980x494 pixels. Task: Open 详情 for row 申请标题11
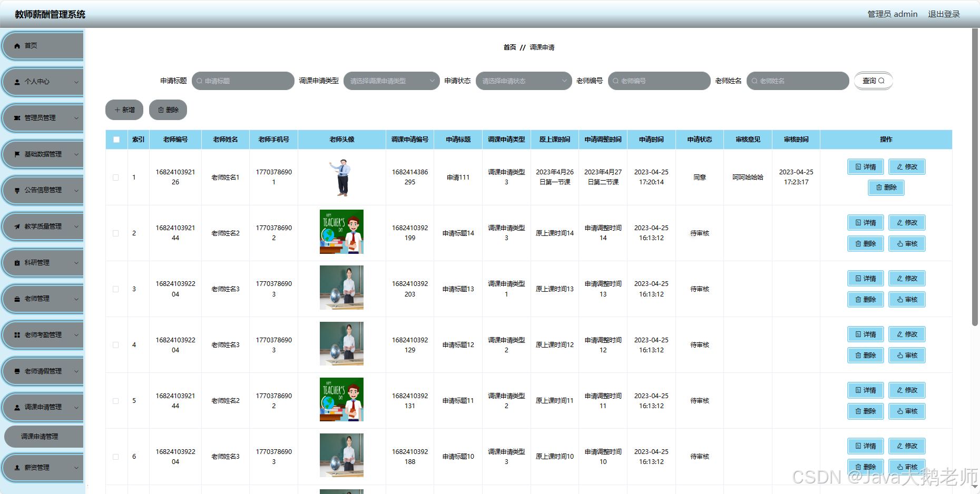pyautogui.click(x=865, y=390)
